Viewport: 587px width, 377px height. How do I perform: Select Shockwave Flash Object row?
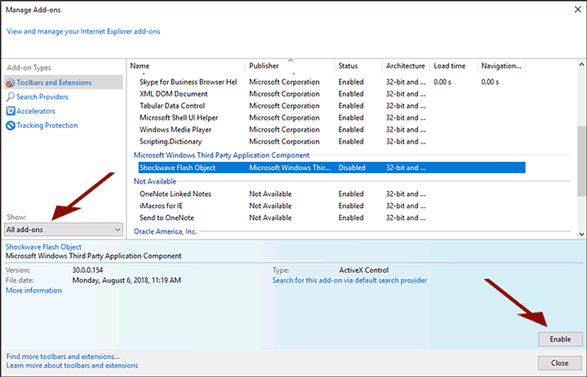pos(331,168)
